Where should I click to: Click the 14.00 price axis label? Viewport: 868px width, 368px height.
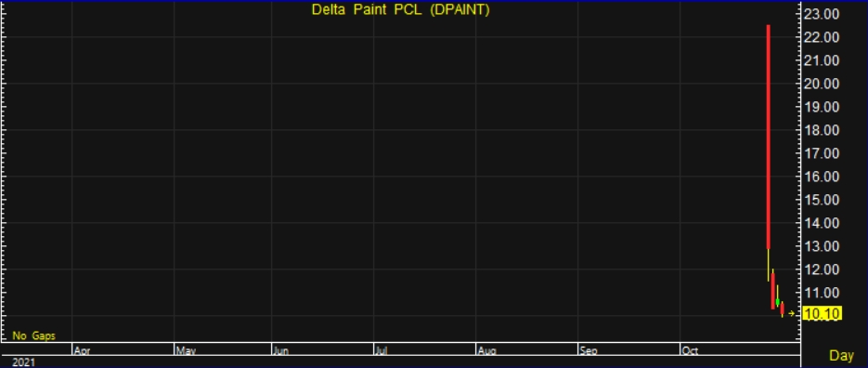(821, 223)
